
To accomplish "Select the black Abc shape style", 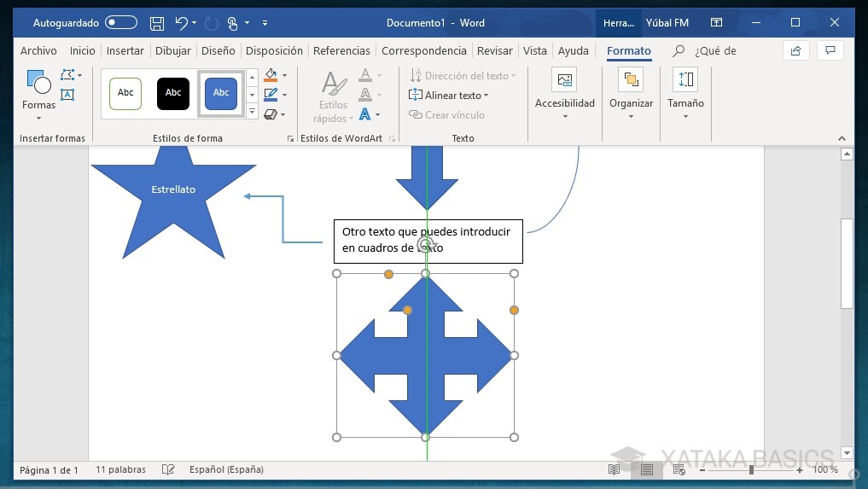I will (173, 93).
